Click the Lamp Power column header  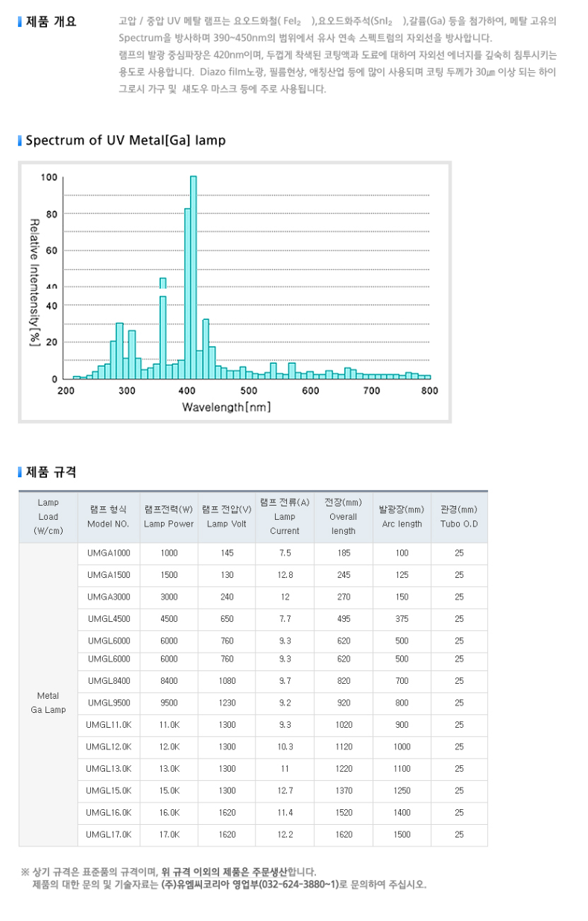point(168,517)
